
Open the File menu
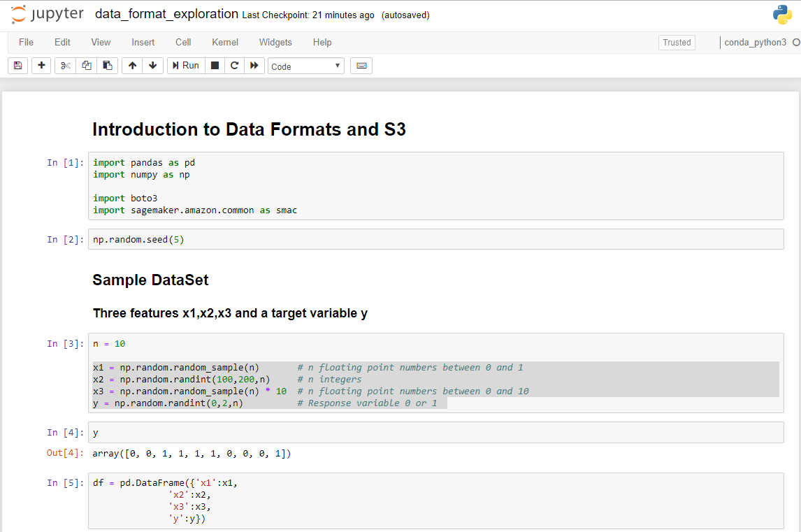point(26,43)
